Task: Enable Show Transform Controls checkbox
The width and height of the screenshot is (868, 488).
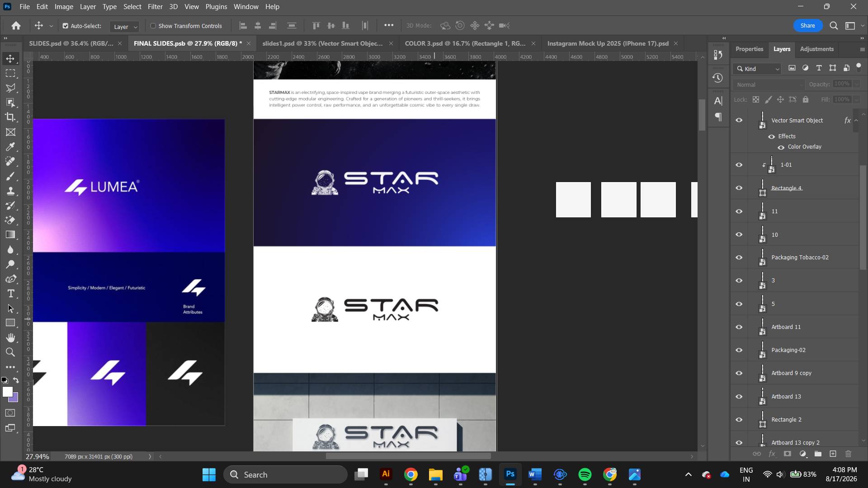Action: [x=153, y=26]
